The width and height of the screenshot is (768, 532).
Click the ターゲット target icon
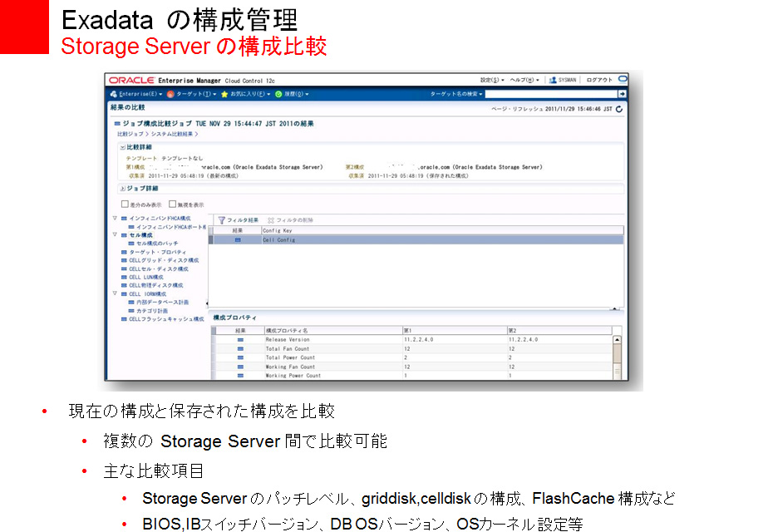coord(170,94)
